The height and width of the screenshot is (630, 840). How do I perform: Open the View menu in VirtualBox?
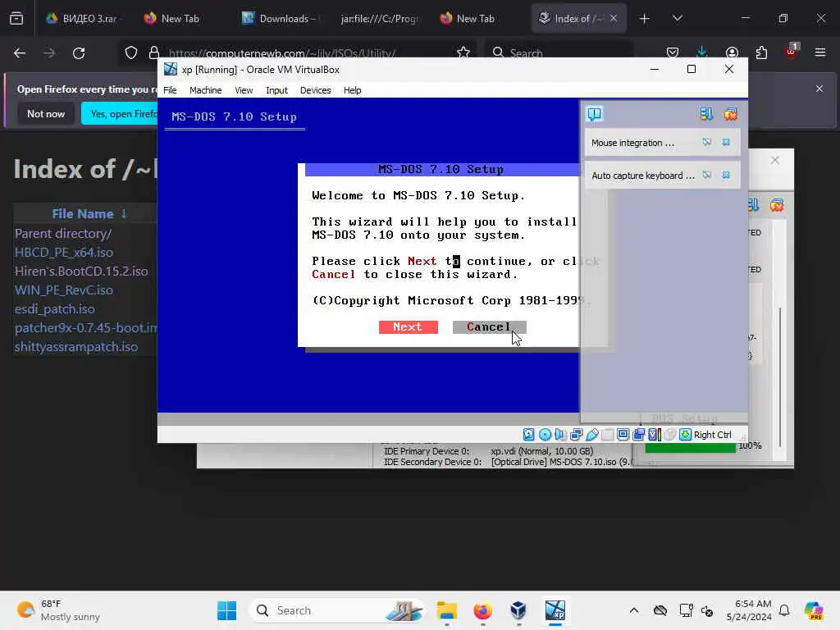pos(244,90)
